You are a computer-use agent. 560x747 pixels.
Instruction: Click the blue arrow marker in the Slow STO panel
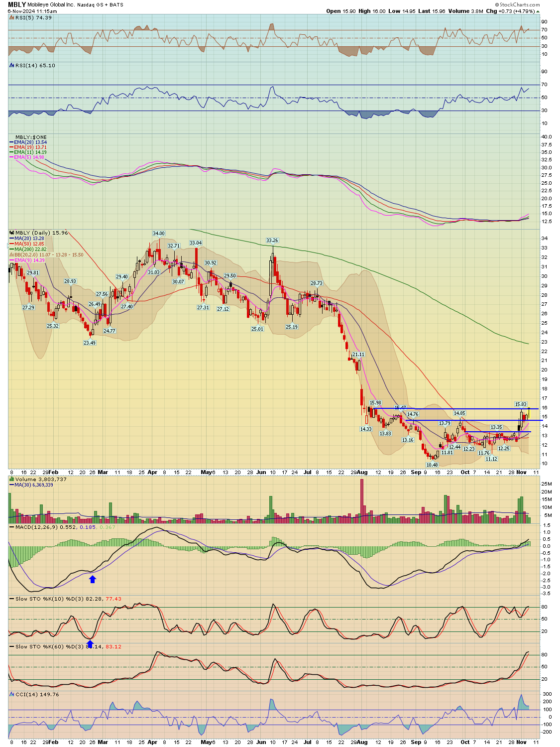pyautogui.click(x=90, y=644)
